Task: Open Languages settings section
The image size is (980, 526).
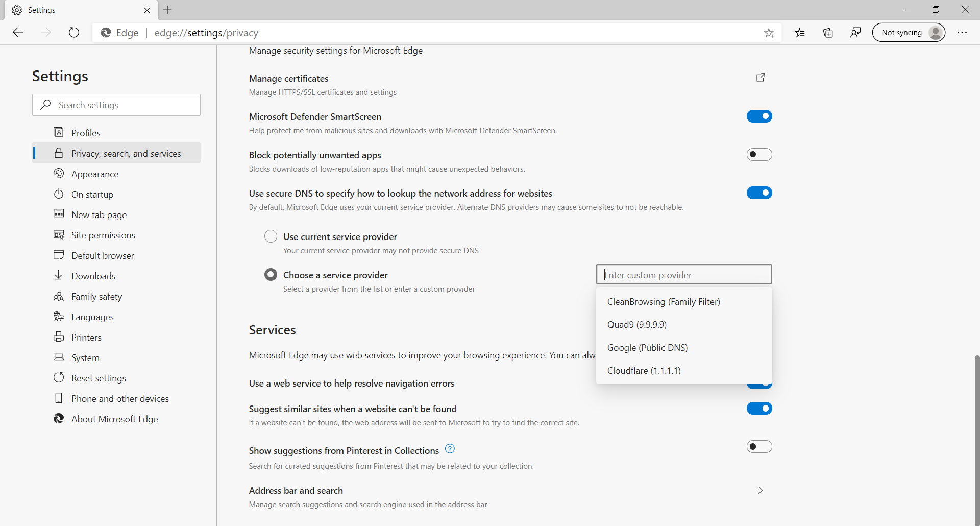Action: click(116, 317)
